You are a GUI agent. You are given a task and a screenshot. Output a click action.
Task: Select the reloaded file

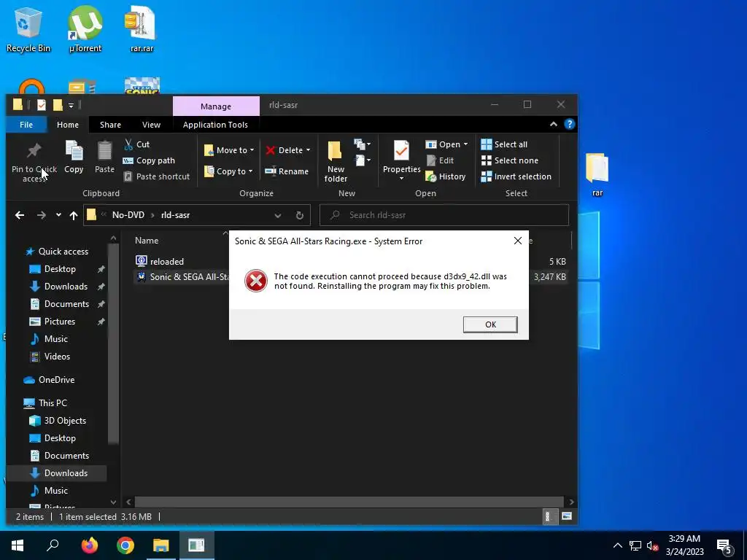pos(166,262)
